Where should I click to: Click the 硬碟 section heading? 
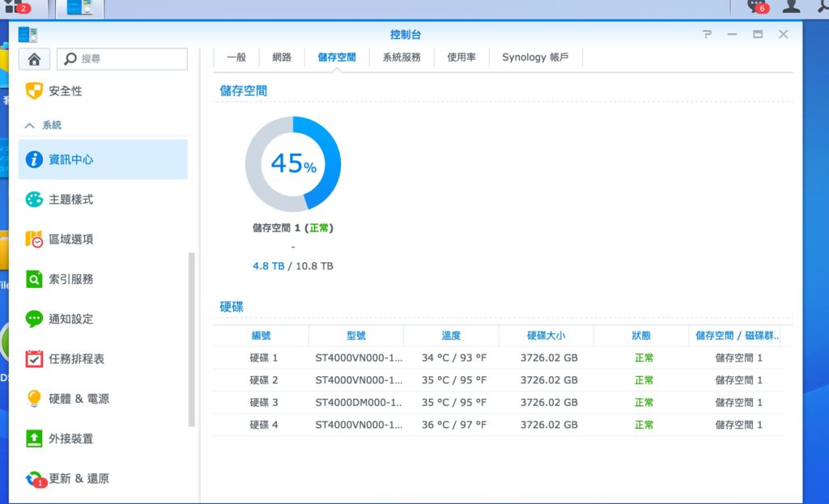pos(232,307)
